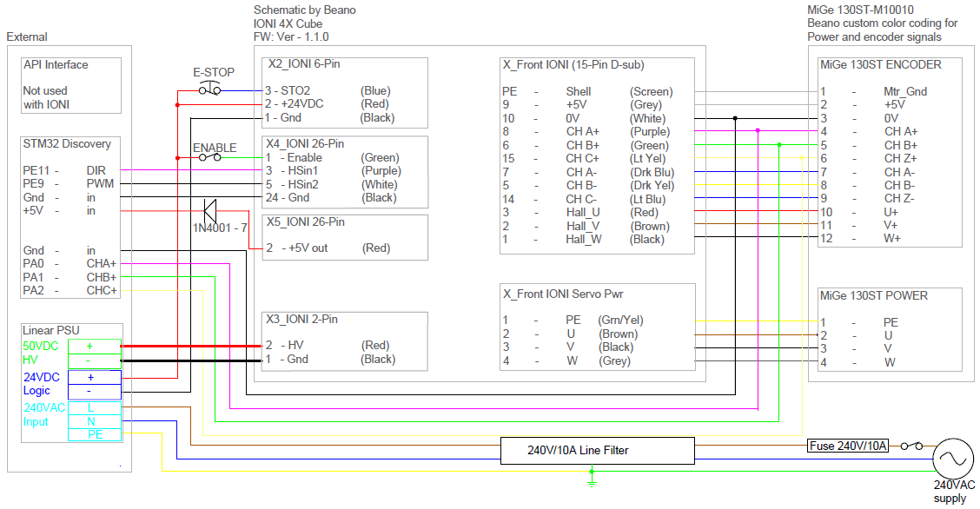
Task: Click the 'W+' encoder pin label
Action: pos(892,239)
